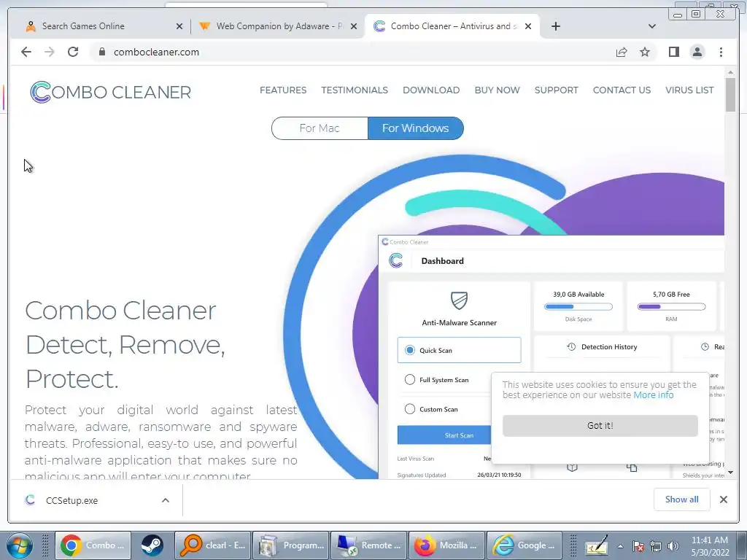Viewport: 747px width, 560px height.
Task: Open a new browser tab
Action: click(x=555, y=26)
